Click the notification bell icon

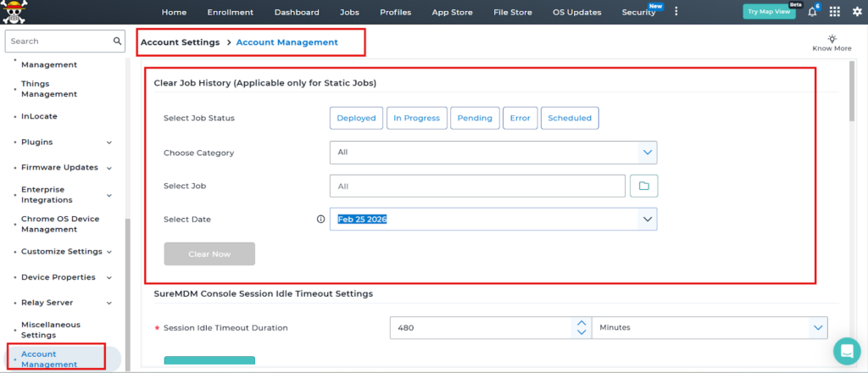point(812,12)
